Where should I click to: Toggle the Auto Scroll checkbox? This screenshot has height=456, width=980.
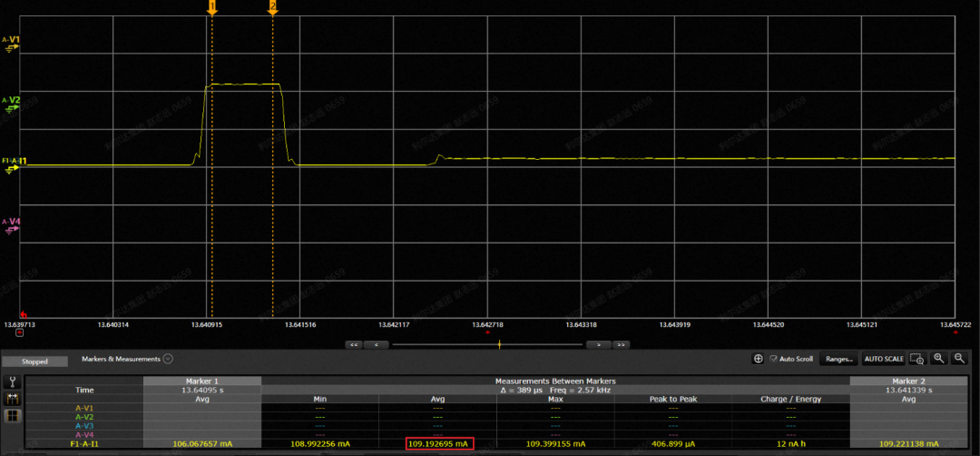774,359
